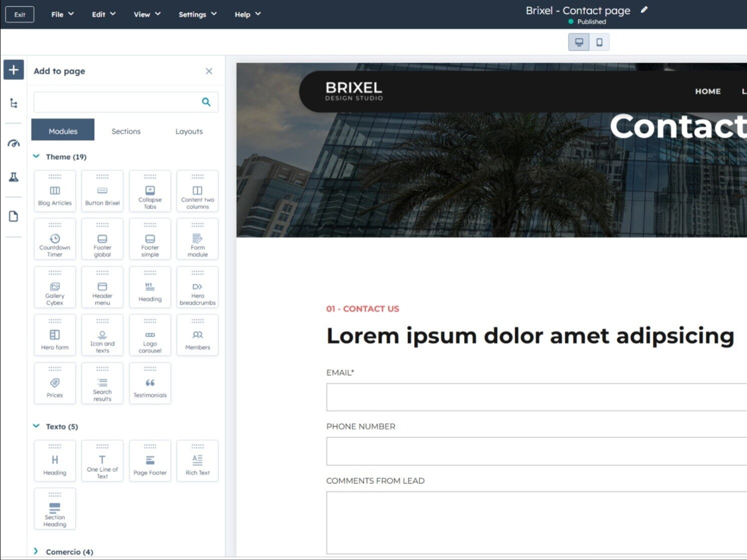
Task: Open the File menu
Action: pyautogui.click(x=62, y=15)
